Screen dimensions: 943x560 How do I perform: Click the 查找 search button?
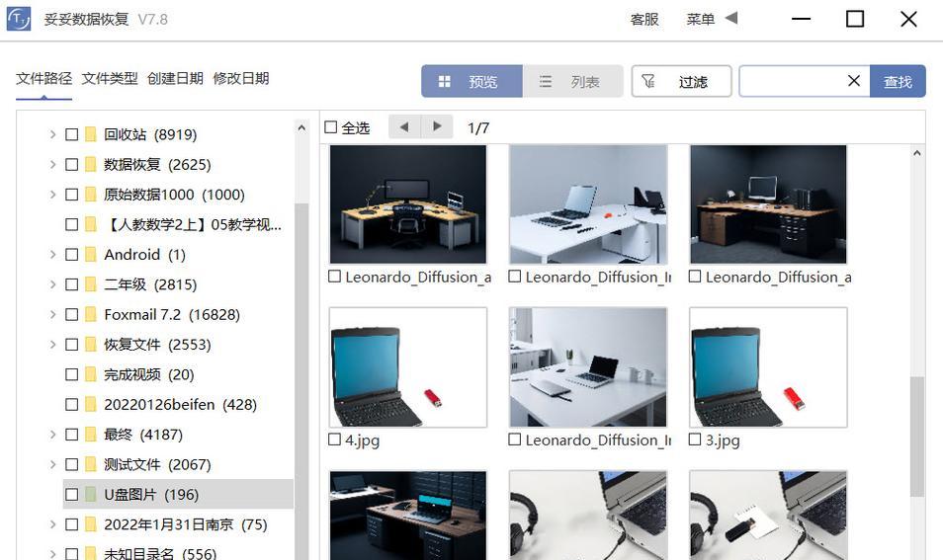(x=898, y=81)
